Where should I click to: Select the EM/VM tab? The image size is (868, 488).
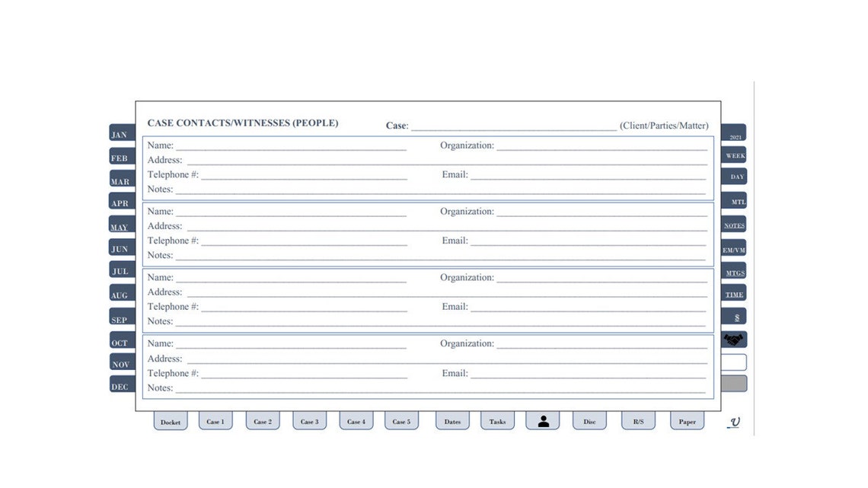click(732, 248)
